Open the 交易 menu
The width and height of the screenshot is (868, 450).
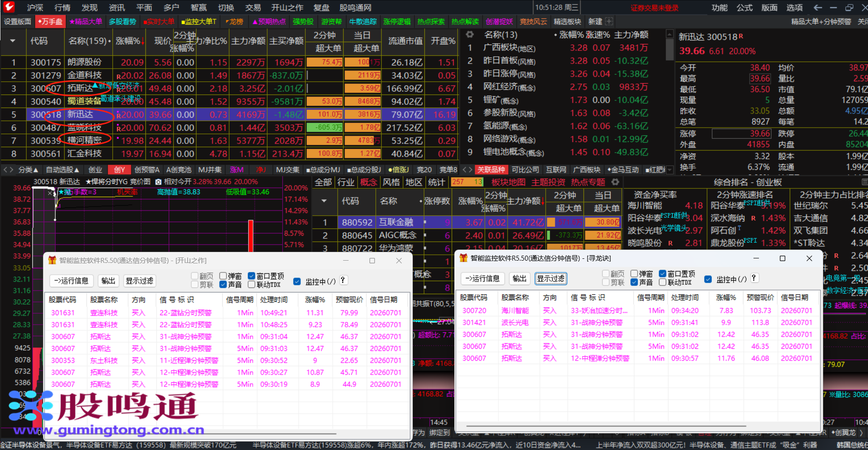click(x=253, y=8)
